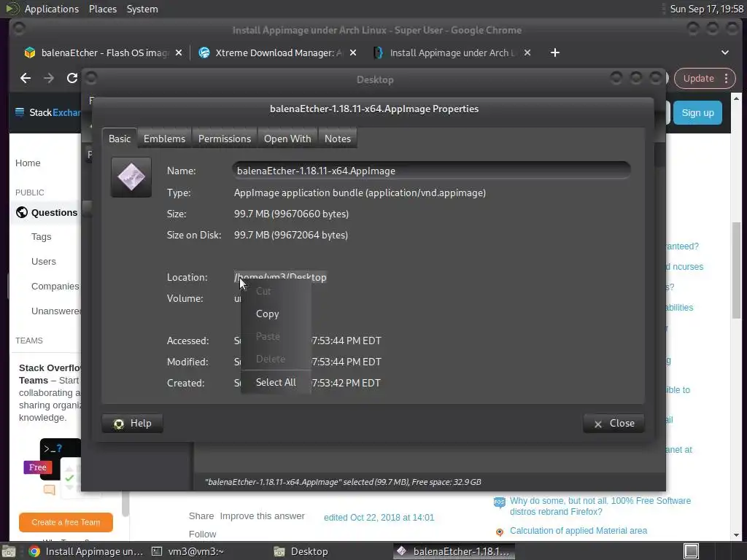Switch to balenaEtcher Flash OS tab
The image size is (747, 560).
[102, 52]
